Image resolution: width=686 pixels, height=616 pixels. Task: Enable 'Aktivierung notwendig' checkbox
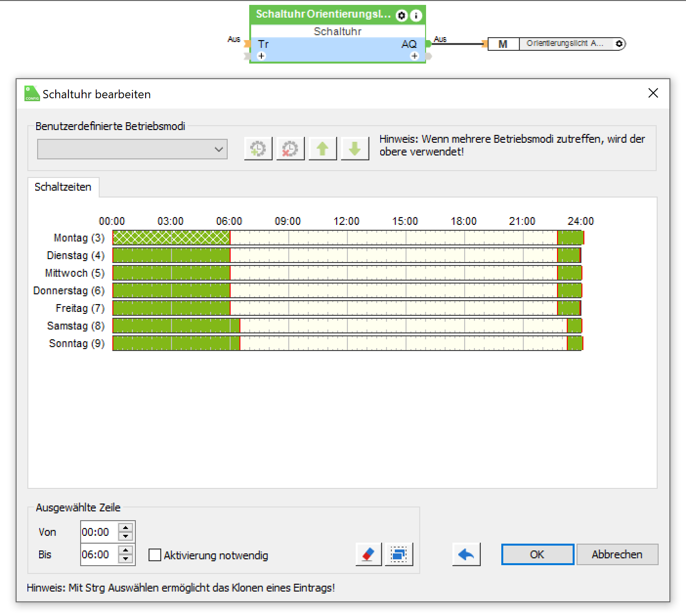point(155,555)
